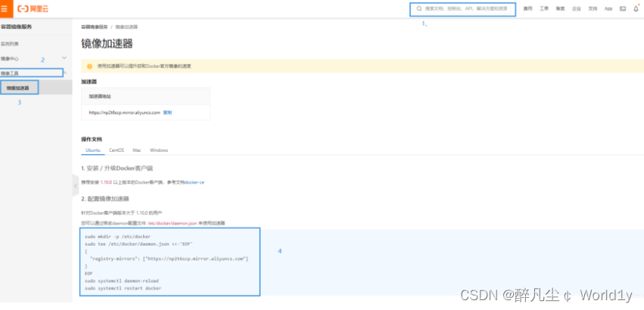Click the 操作文档 section heading

tap(91, 139)
